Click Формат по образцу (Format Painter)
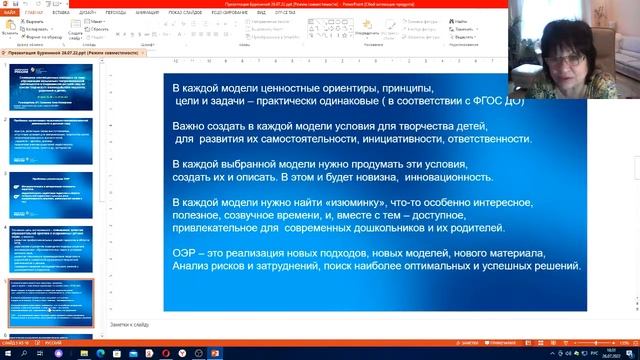Viewport: 640px width, 360px height. point(41,37)
